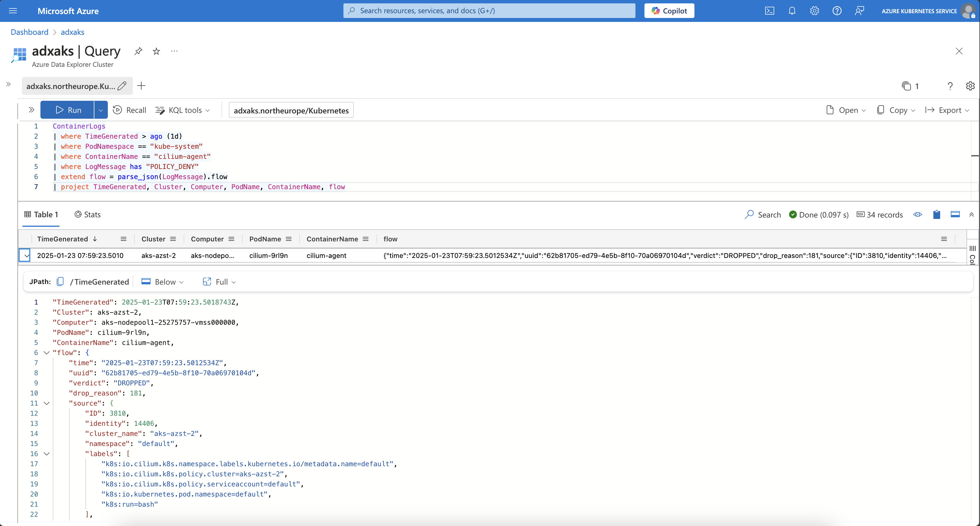Focus Azure resource search box
The width and height of the screenshot is (980, 526).
tap(489, 11)
